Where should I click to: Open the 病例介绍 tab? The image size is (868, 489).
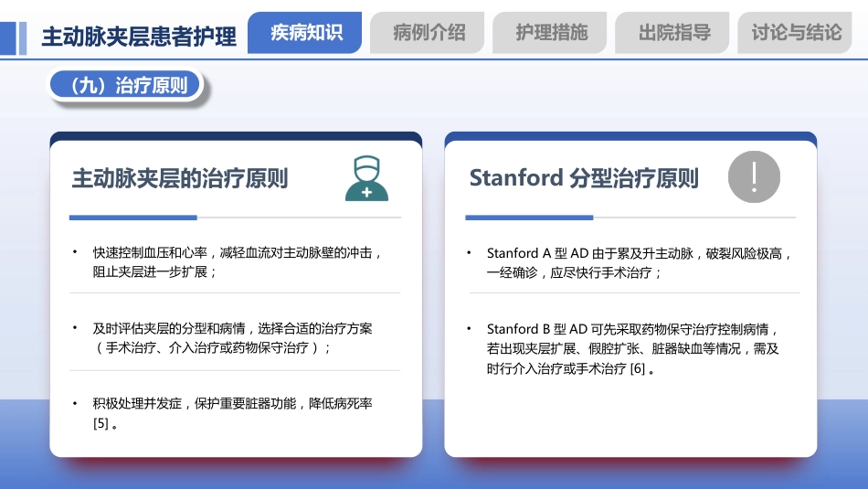click(428, 33)
